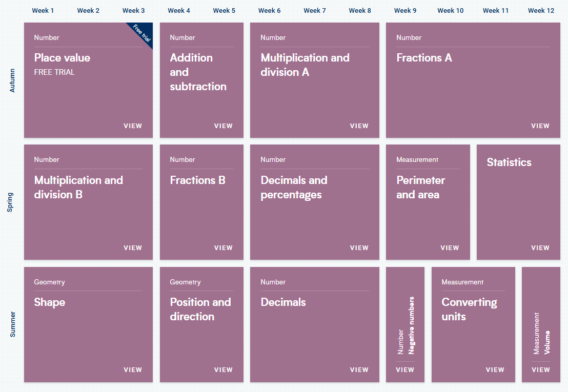Click the Week 12 column header
The height and width of the screenshot is (392, 568).
tap(541, 11)
